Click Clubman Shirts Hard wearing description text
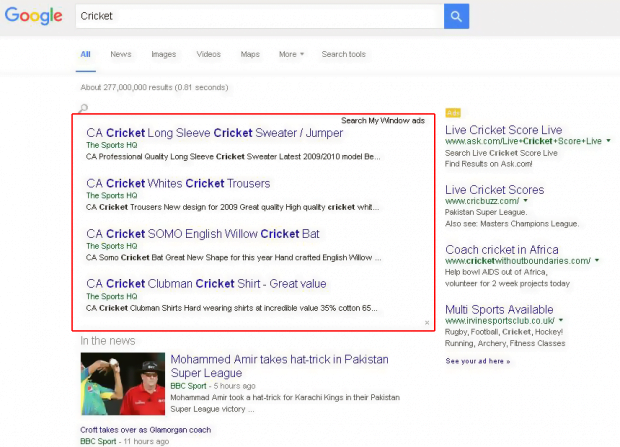Viewport: 620px width, 447px height. click(232, 308)
